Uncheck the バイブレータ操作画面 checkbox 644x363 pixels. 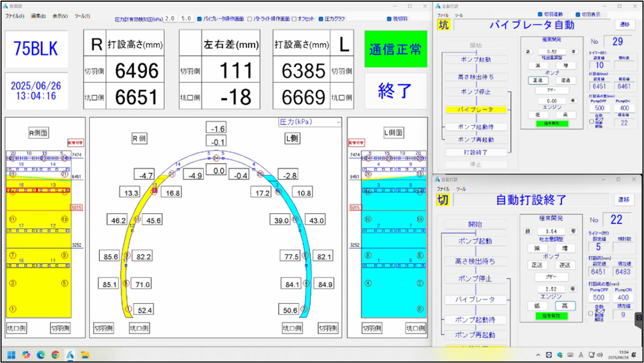tap(200, 19)
